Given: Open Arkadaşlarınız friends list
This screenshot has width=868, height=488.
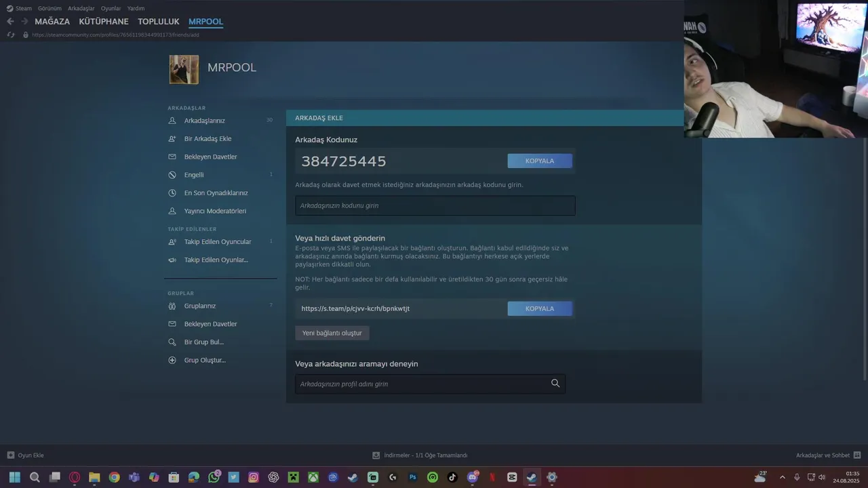Looking at the screenshot, I should coord(205,121).
